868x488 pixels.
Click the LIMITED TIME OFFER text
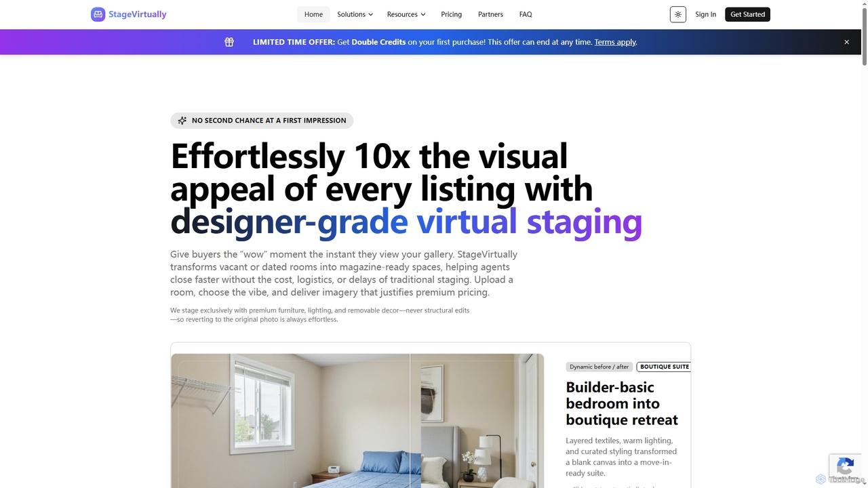294,42
